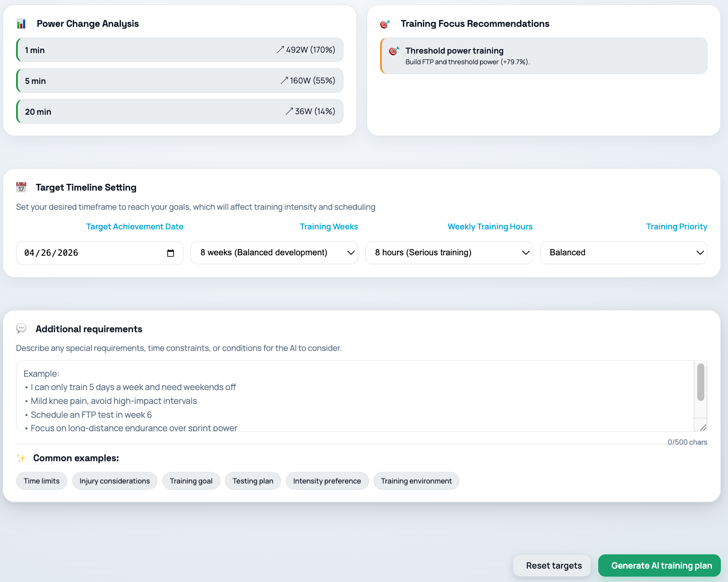Click the textarea vertical scrollbar
The width and height of the screenshot is (728, 582).
(x=700, y=382)
